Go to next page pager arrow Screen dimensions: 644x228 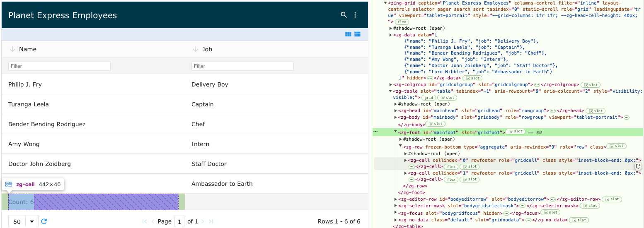[x=203, y=221]
